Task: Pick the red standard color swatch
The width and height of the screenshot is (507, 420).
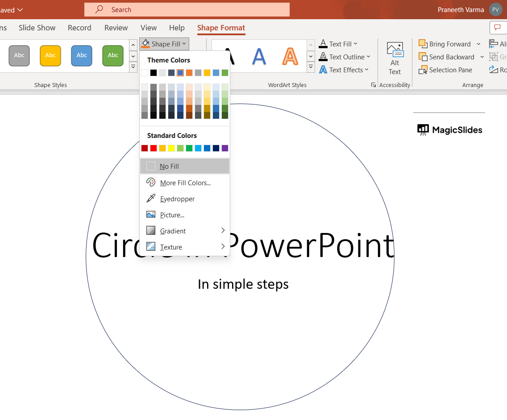Action: [154, 148]
